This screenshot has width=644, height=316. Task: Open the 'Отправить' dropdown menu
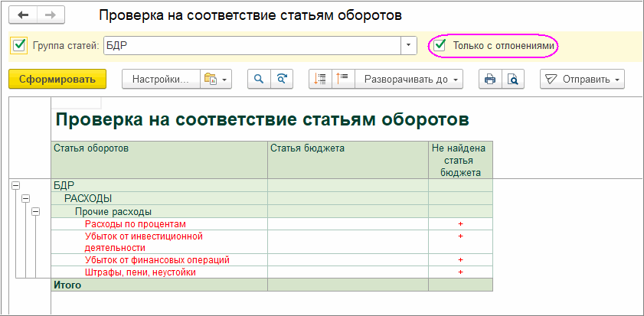click(x=582, y=79)
